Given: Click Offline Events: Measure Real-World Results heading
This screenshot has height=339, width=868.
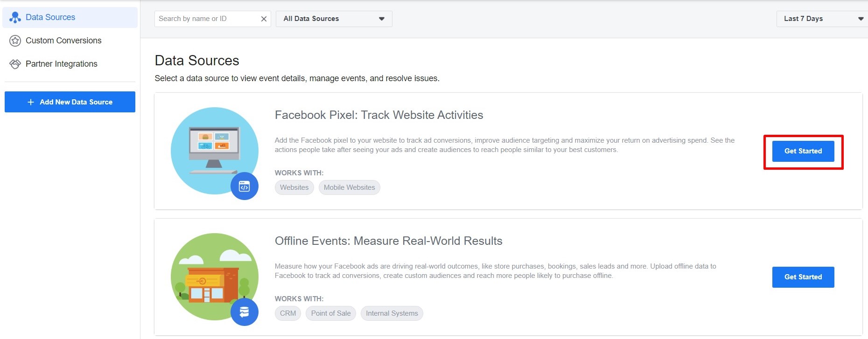Looking at the screenshot, I should click(x=389, y=241).
